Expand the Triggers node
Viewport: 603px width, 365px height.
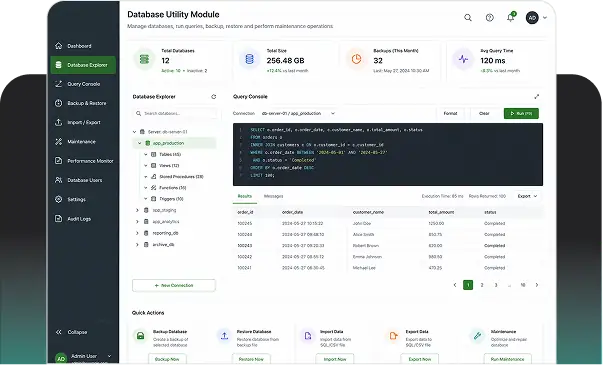click(x=146, y=199)
